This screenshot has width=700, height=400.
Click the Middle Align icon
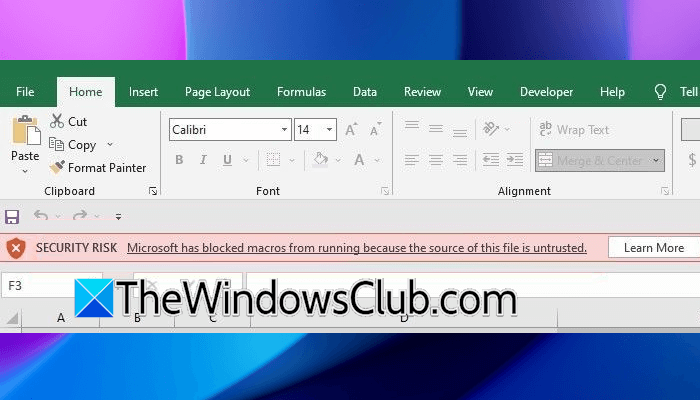pyautogui.click(x=436, y=129)
